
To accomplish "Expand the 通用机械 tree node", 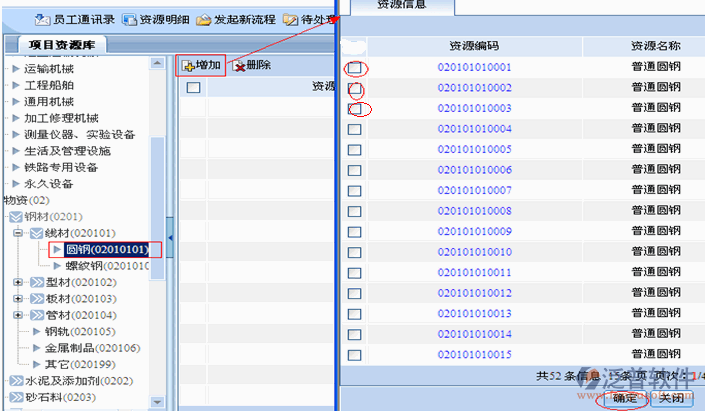I will click(x=16, y=102).
